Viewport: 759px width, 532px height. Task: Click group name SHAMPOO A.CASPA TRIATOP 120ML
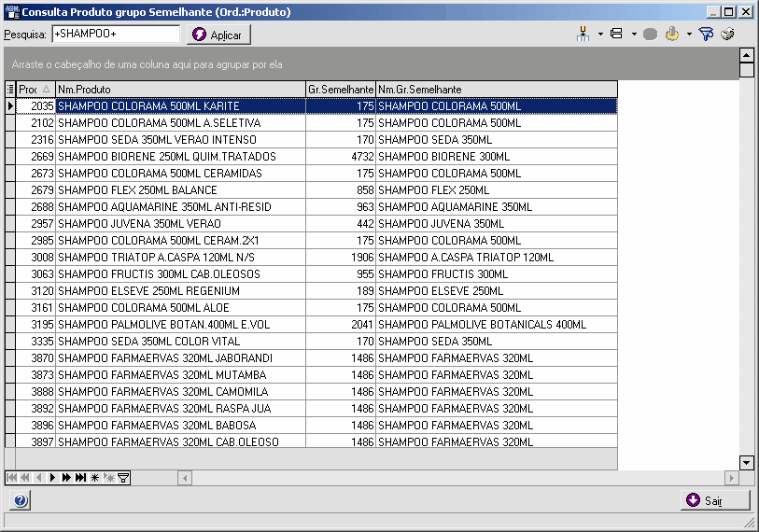(497, 258)
